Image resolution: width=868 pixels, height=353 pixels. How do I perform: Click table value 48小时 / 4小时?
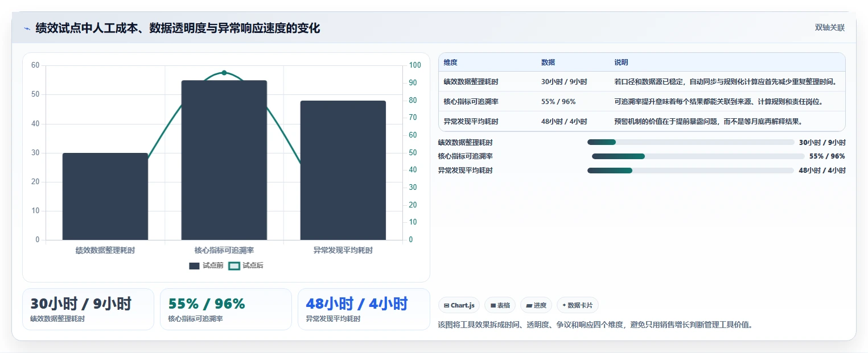coord(563,122)
